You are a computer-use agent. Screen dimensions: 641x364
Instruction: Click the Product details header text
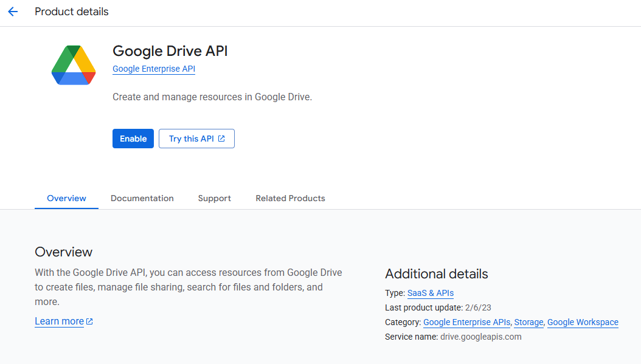coord(71,12)
